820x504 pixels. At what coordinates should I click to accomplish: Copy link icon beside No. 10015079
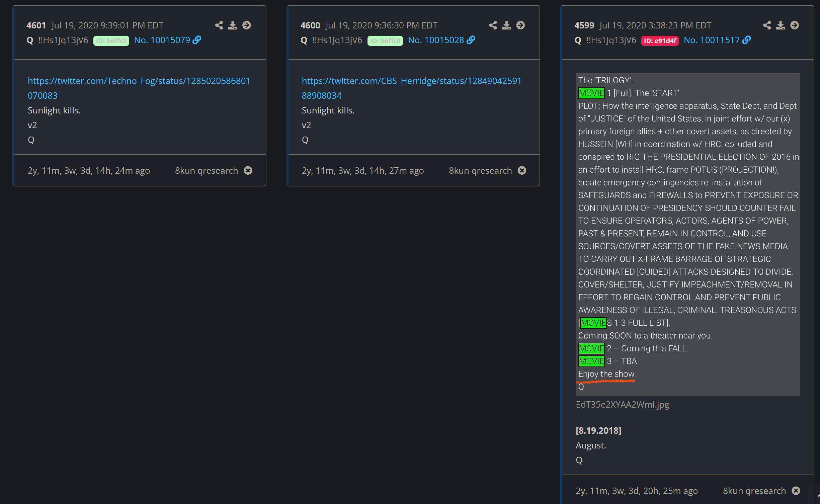[x=197, y=40]
